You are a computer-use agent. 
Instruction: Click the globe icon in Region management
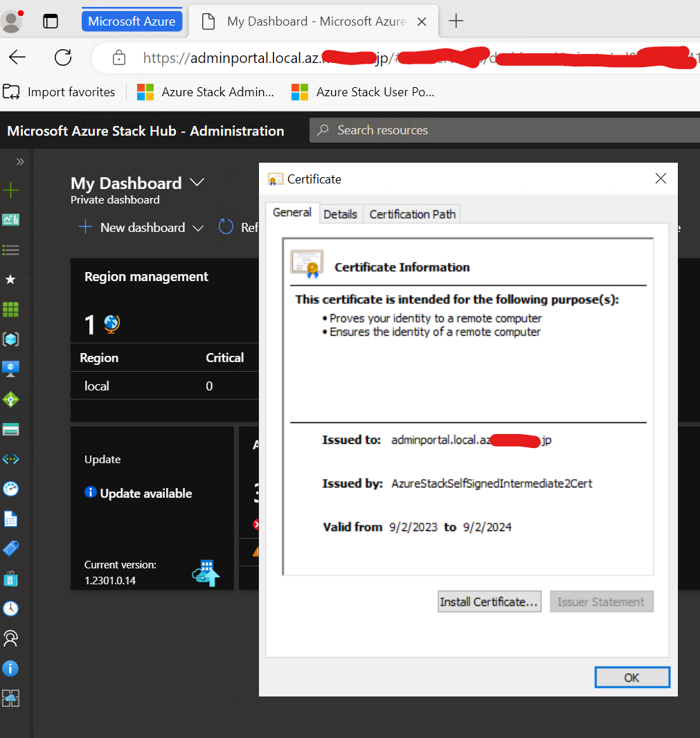click(x=111, y=324)
